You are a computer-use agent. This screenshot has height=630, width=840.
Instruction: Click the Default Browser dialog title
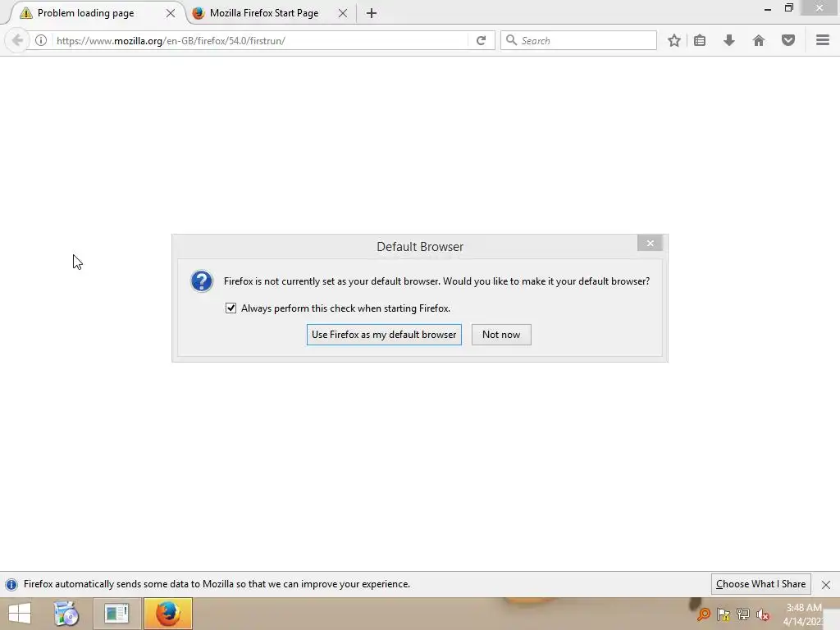pos(420,247)
